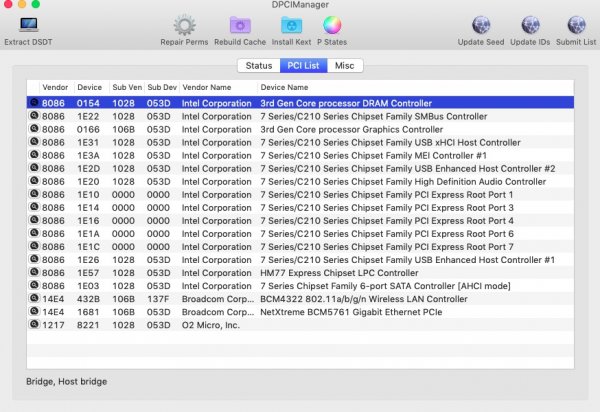The image size is (600, 412).
Task: Click device ID '8221' cell
Action: click(88, 325)
